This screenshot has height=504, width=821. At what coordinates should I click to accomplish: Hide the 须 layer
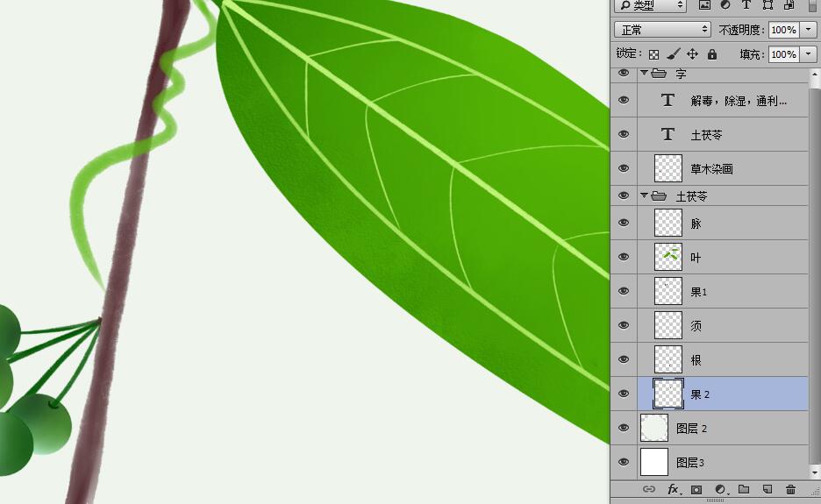(x=624, y=325)
